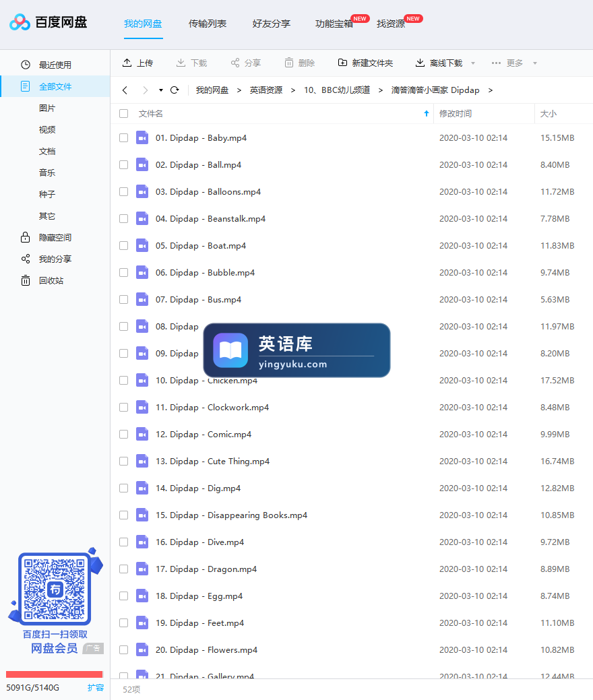Check the box for 04. Dipdap - Beanstalk.mp4
Viewport: 593px width, 700px height.
124,219
